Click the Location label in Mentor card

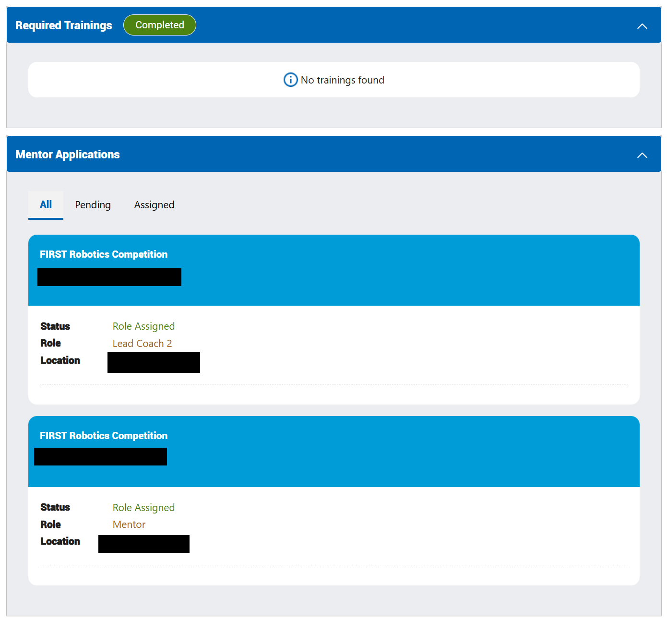click(60, 541)
